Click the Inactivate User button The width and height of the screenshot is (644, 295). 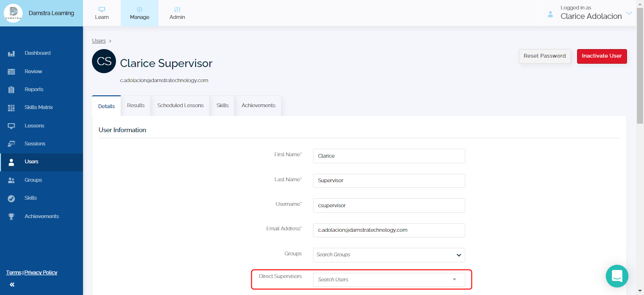click(602, 56)
